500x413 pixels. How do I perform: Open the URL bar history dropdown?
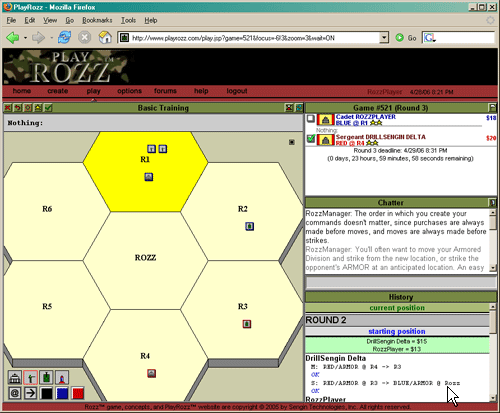click(x=384, y=38)
